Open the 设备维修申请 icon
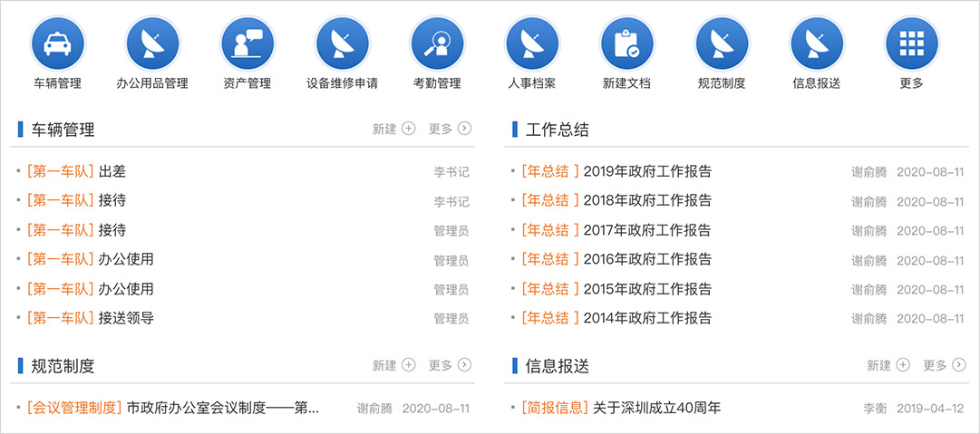Screen dimensions: 980x434 [342, 43]
